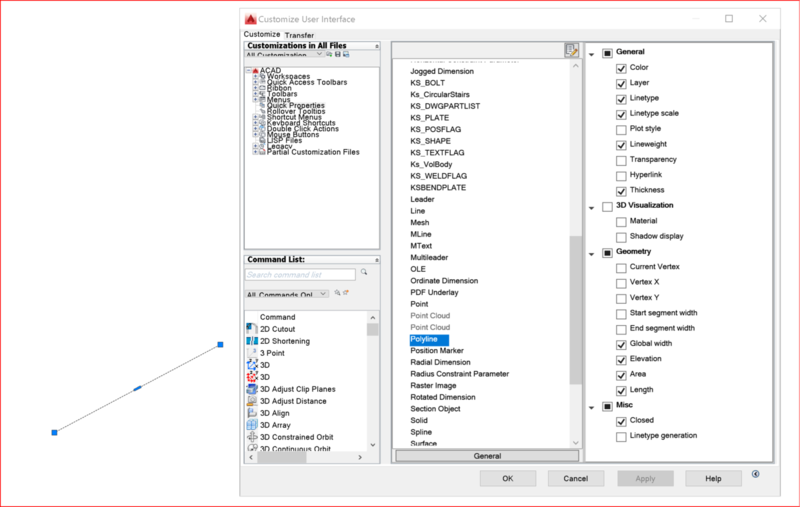The image size is (800, 507).
Task: Uncheck the Color property checkbox
Action: coord(621,68)
